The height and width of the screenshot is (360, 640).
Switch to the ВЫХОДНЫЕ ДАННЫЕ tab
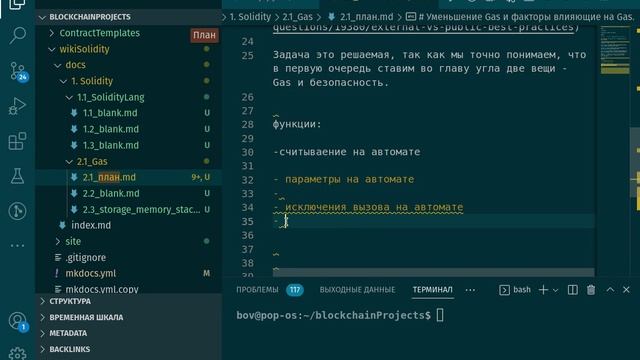click(x=357, y=290)
